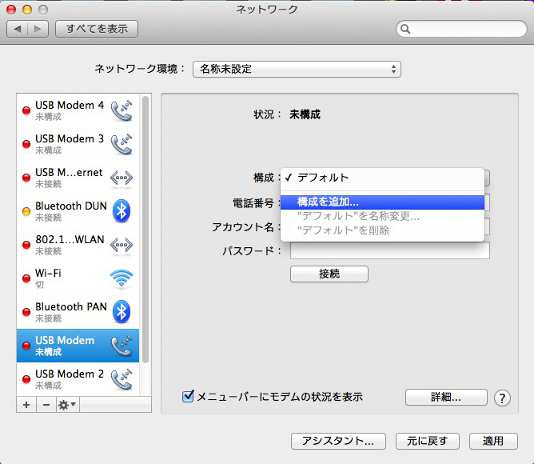Select the USB M...ernet service name
This screenshot has height=464, width=534.
click(69, 172)
